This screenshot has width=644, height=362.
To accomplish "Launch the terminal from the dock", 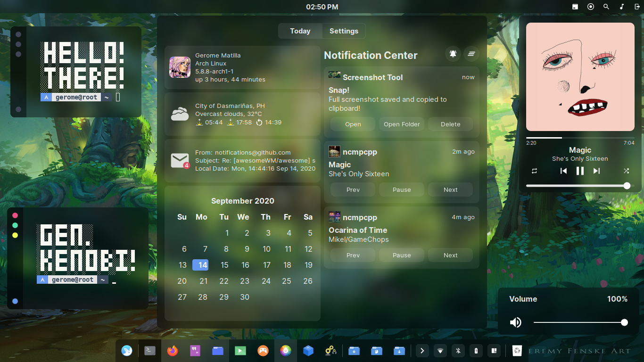I will 149,351.
